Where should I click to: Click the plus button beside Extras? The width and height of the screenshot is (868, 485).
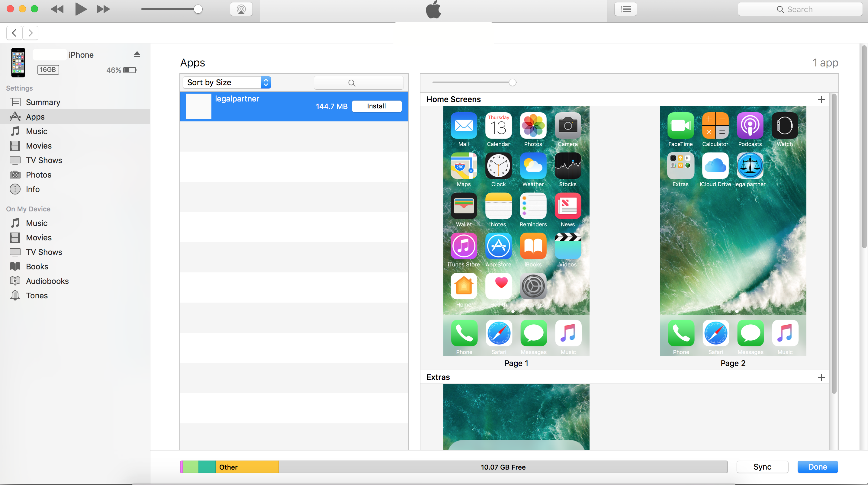pos(821,377)
